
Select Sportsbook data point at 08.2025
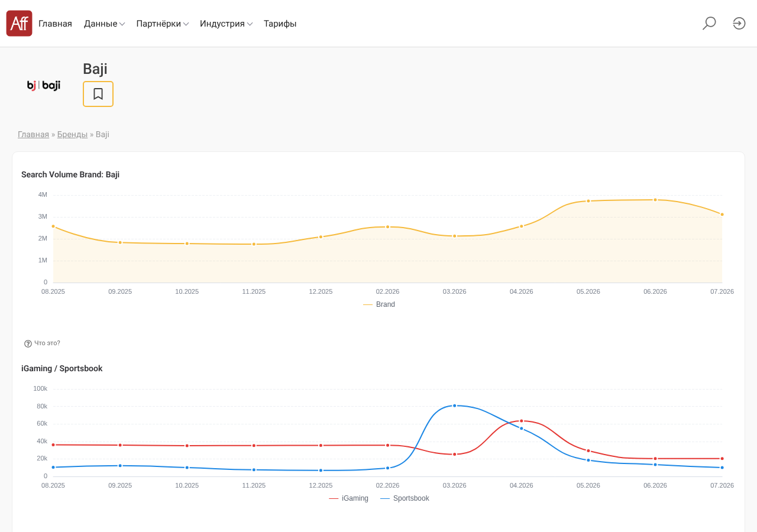point(53,445)
